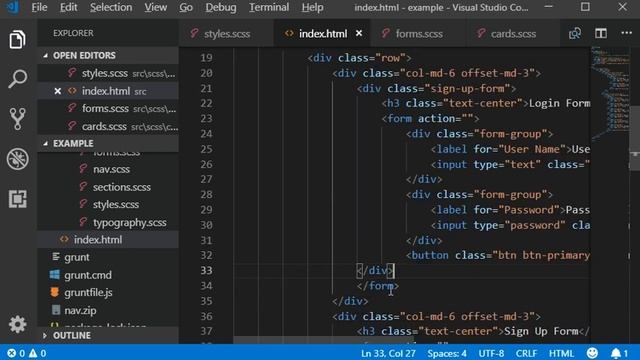Click line number 19 in the gutter
640x360 pixels.
click(206, 58)
